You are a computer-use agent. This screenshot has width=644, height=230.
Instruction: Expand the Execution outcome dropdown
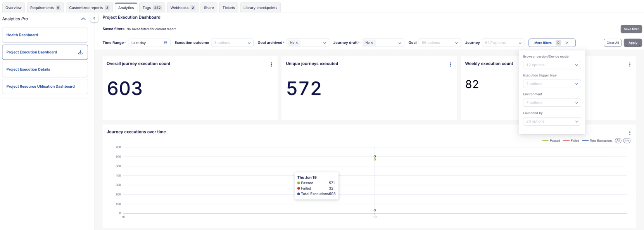tap(232, 43)
